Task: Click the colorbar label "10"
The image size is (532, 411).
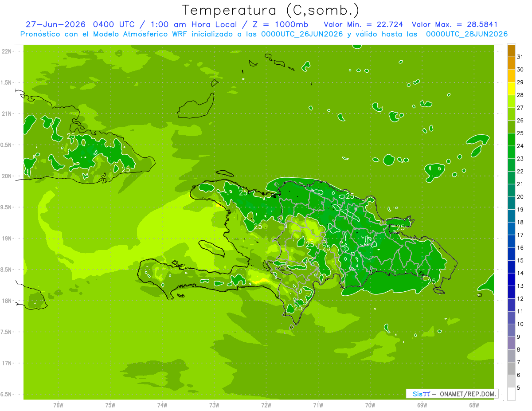Action: click(520, 324)
